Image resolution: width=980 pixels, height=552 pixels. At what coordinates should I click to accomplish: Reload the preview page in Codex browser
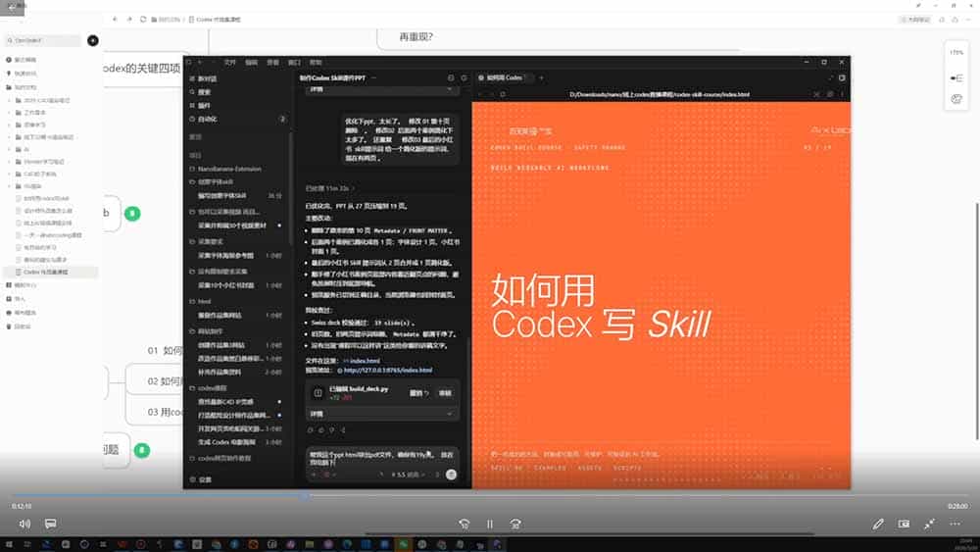[x=503, y=94]
